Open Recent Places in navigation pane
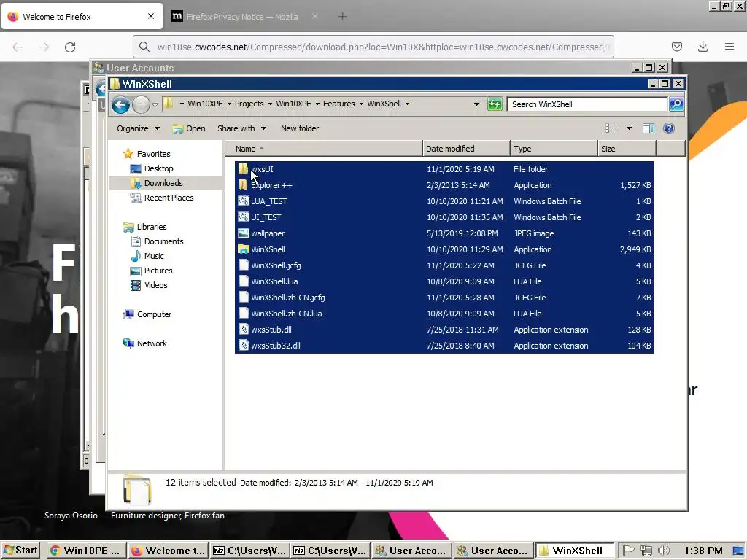Viewport: 747px width, 560px height. pyautogui.click(x=169, y=198)
